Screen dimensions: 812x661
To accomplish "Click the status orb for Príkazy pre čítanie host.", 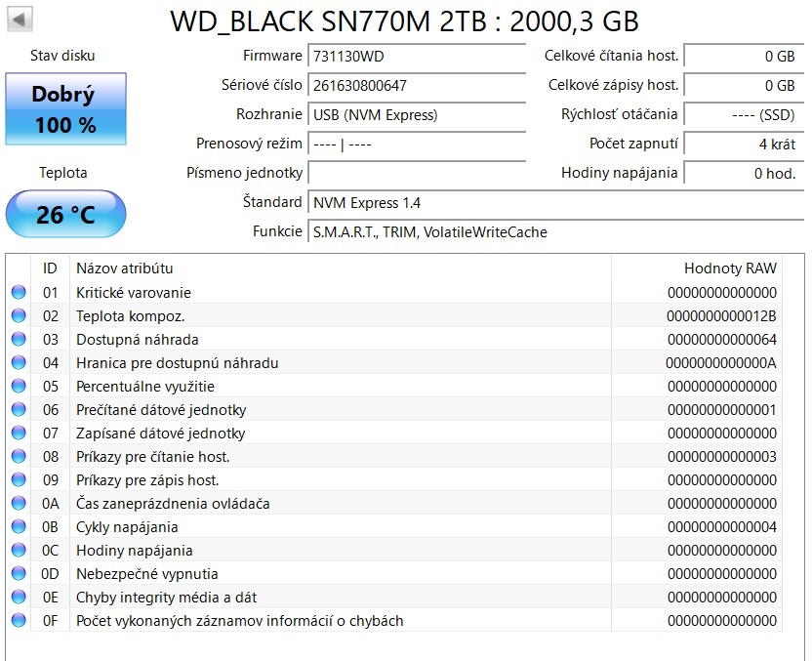I will (19, 456).
